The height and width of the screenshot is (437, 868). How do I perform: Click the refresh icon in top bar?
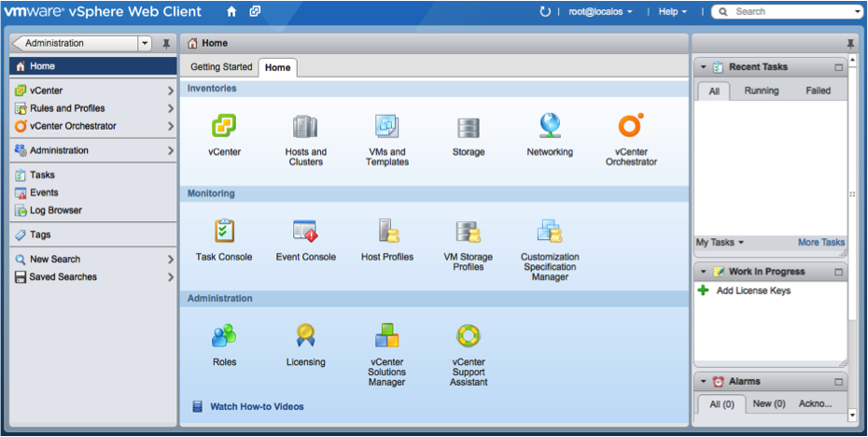pyautogui.click(x=545, y=11)
